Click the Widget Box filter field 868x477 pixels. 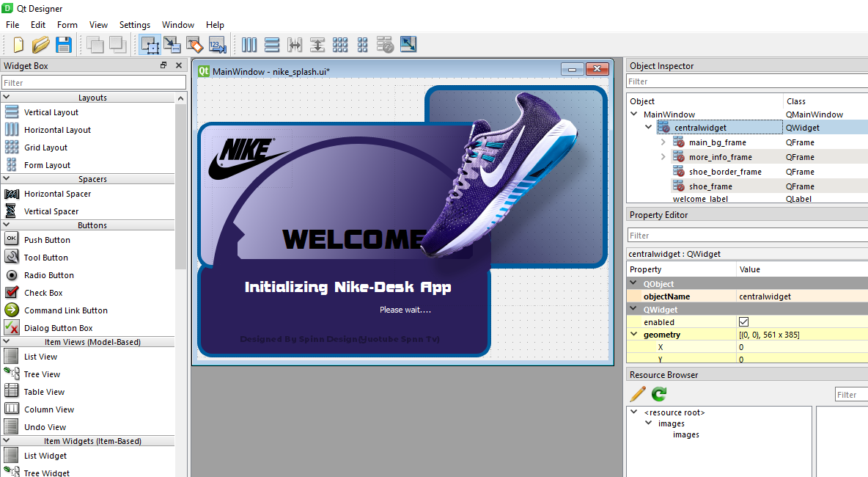point(94,82)
